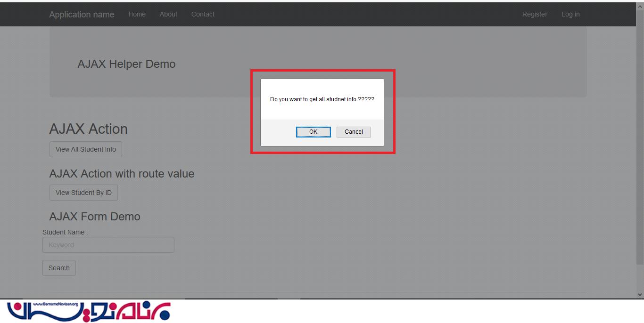Click the AJAX Form Demo heading

point(95,217)
